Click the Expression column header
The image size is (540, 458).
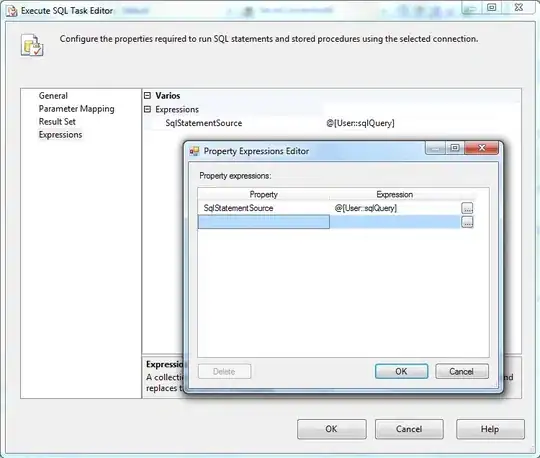395,195
